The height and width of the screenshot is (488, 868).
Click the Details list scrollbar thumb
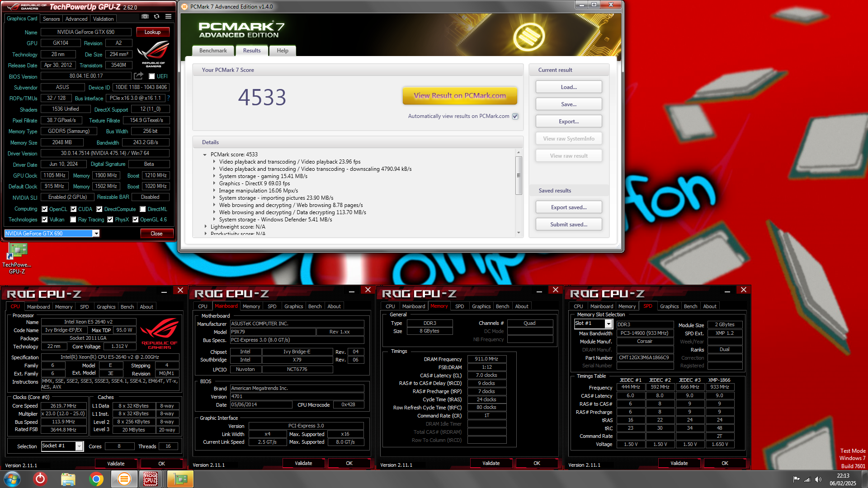coord(519,175)
